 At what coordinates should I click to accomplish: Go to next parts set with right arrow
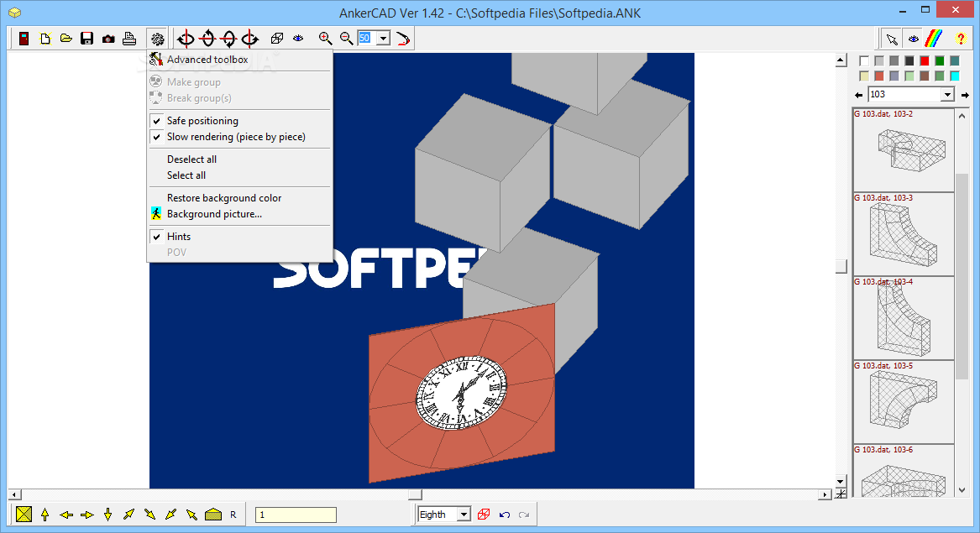tap(965, 95)
